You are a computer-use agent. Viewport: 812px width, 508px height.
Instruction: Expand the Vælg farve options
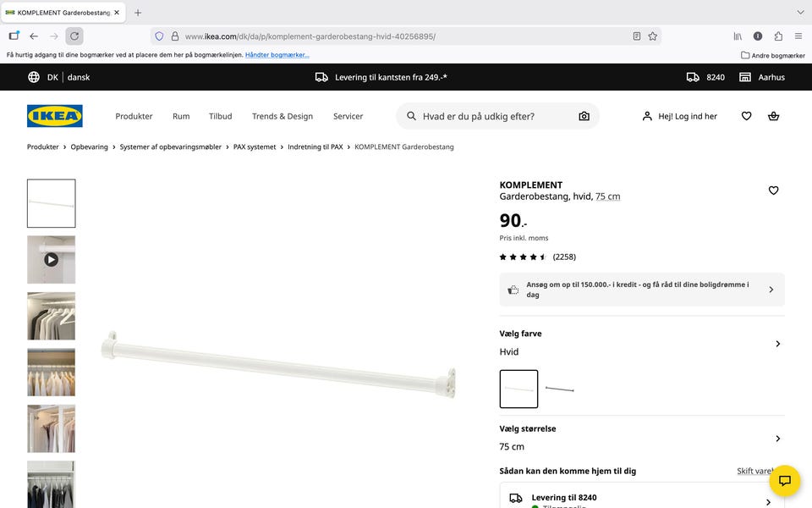(x=642, y=343)
